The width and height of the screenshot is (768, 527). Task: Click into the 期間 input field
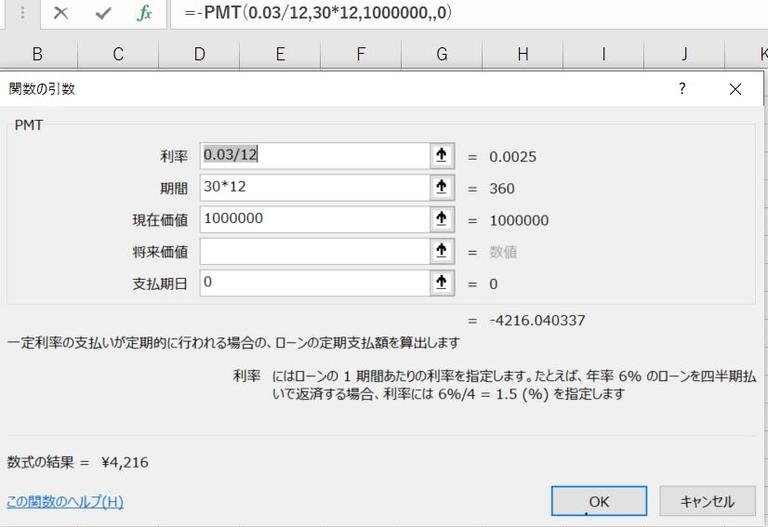coord(315,188)
